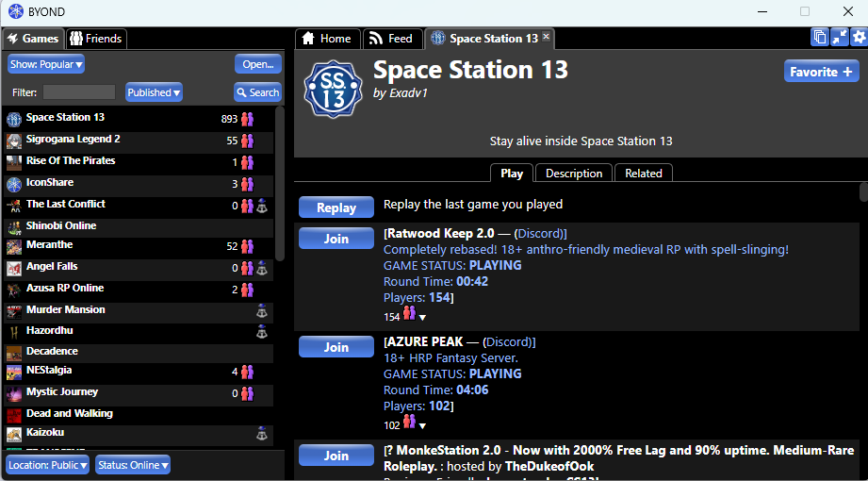Viewport: 868px width, 481px height.
Task: Click the Mystic Journey game icon
Action: (x=14, y=394)
